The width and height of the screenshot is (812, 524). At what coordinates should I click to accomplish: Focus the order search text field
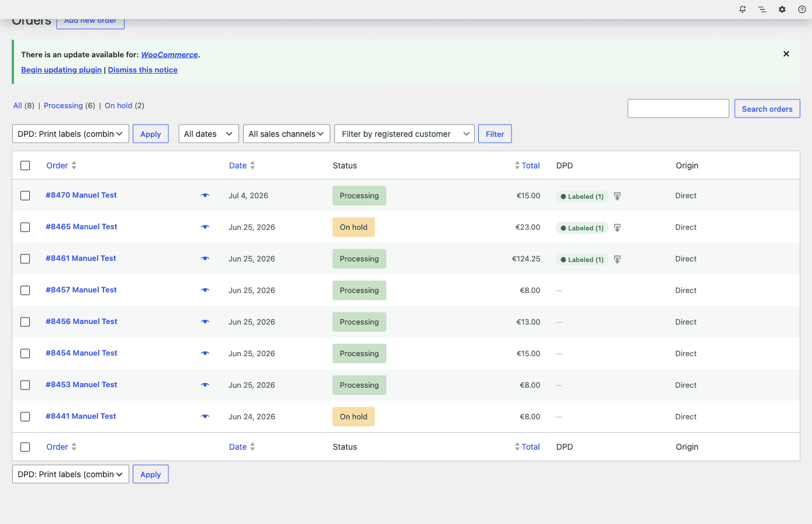678,109
